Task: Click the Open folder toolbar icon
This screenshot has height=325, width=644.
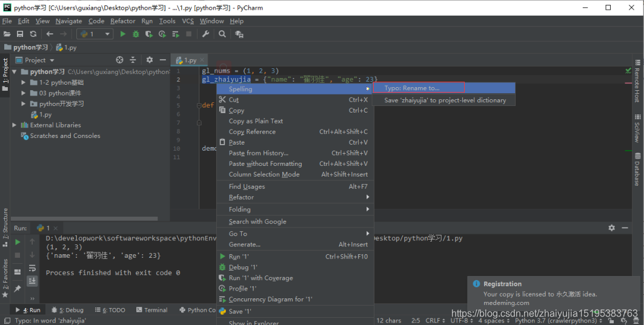Action: tap(7, 34)
